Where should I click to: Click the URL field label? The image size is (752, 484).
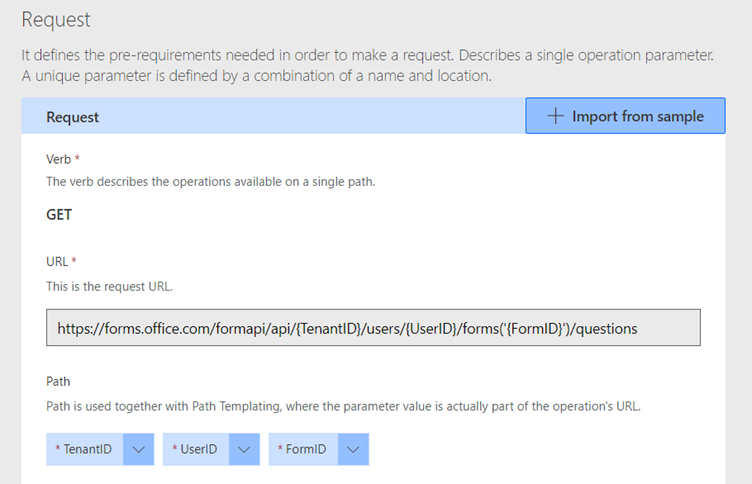point(57,261)
